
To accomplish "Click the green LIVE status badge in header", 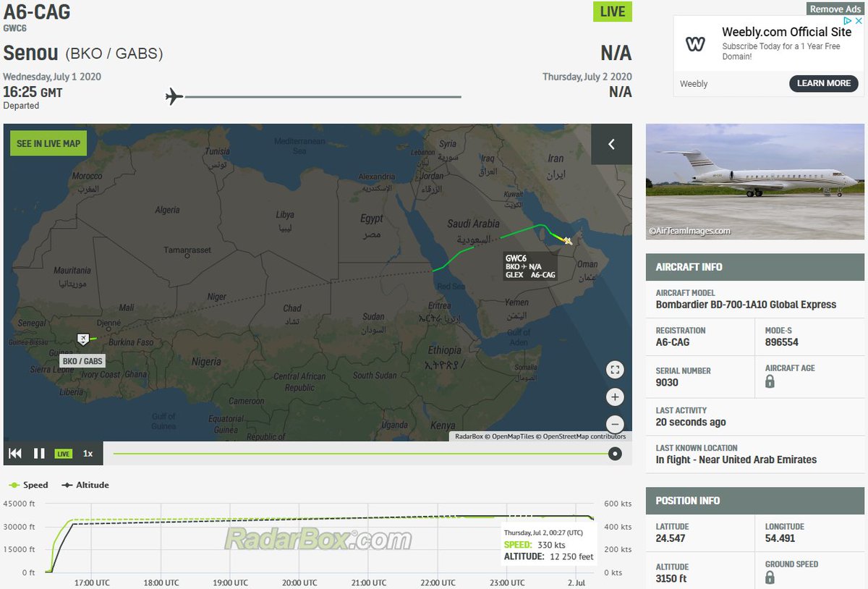I will tap(613, 12).
